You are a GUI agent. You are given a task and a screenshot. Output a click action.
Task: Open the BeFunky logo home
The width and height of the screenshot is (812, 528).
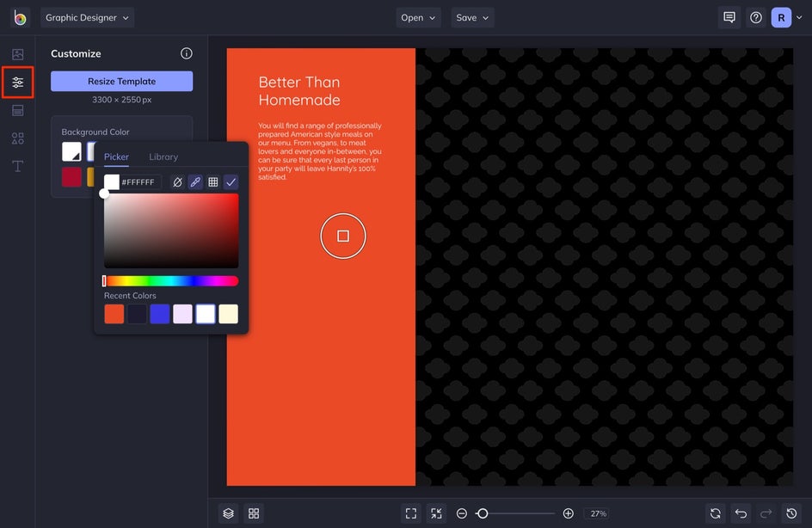coord(20,17)
